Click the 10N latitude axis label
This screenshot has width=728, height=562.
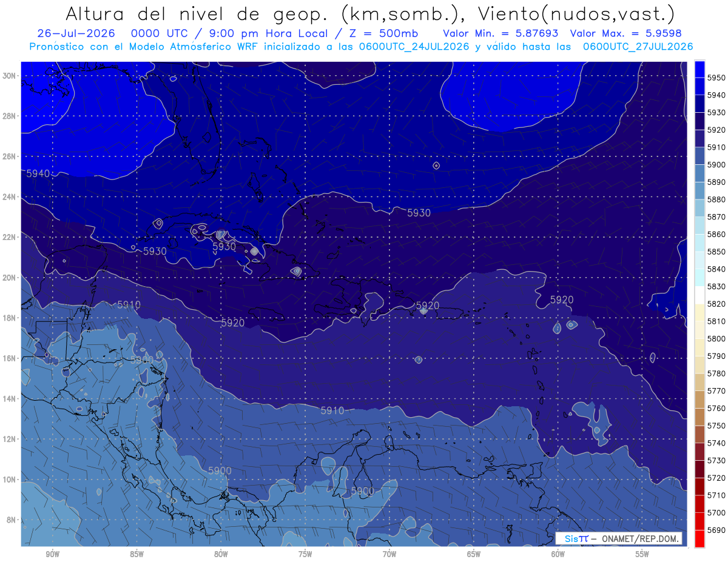pyautogui.click(x=9, y=480)
